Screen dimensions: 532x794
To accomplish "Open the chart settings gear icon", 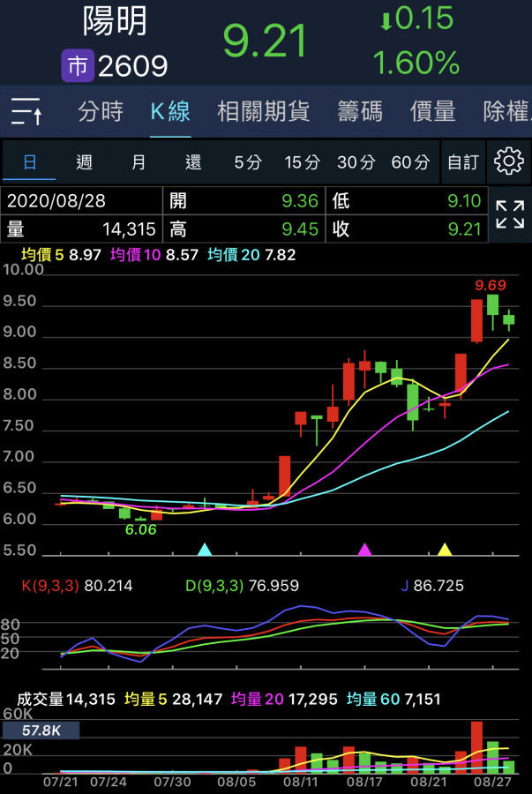I will click(508, 161).
